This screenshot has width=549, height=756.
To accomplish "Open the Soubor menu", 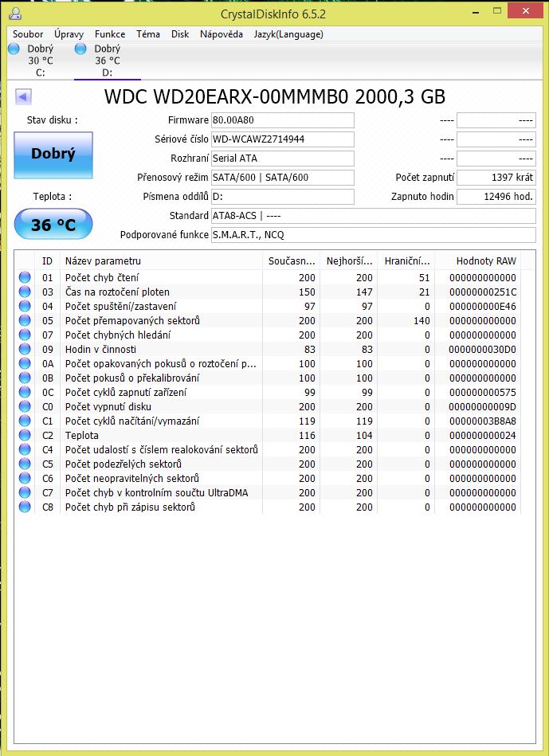I will coord(28,34).
